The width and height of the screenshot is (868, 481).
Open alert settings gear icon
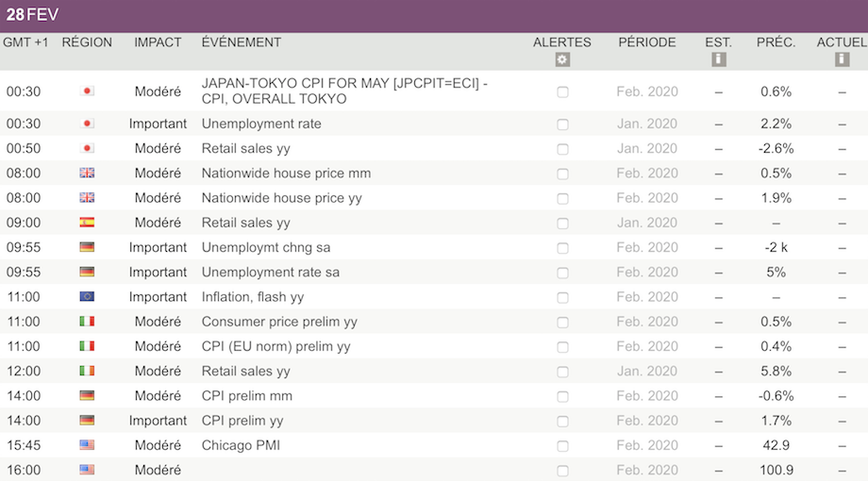[x=562, y=59]
